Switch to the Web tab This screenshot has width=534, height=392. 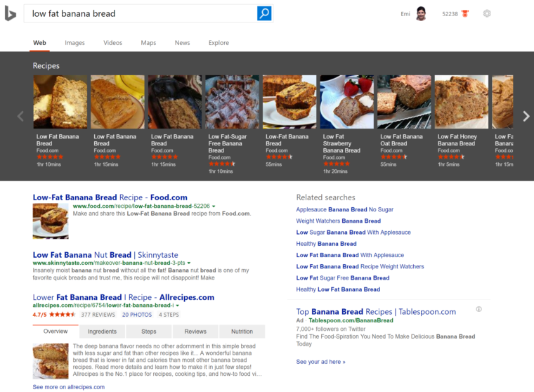pos(39,43)
